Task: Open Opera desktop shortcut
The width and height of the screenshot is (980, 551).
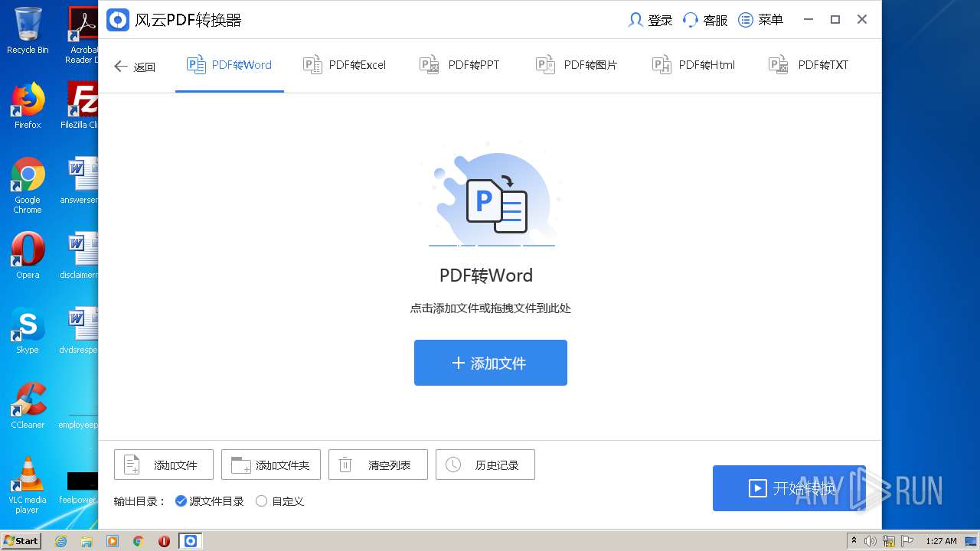Action: (28, 256)
